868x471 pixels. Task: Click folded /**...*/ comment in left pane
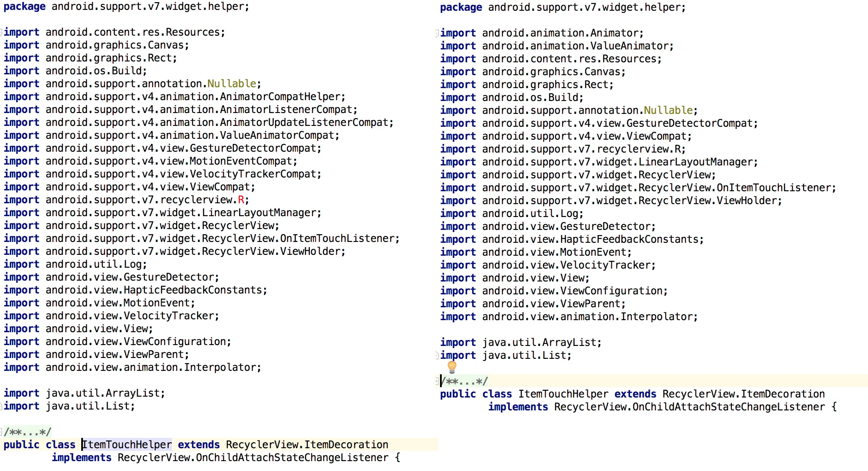tap(28, 431)
